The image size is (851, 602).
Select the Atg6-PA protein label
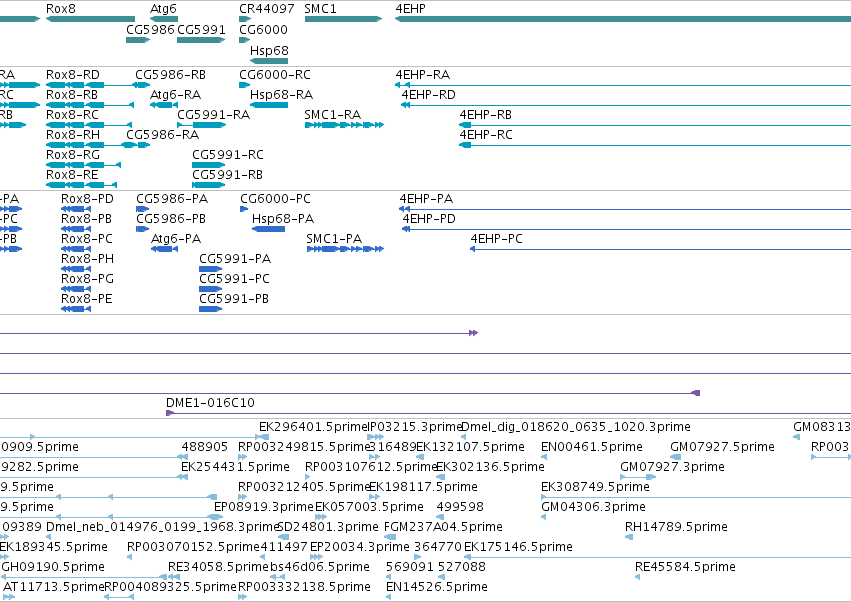176,239
